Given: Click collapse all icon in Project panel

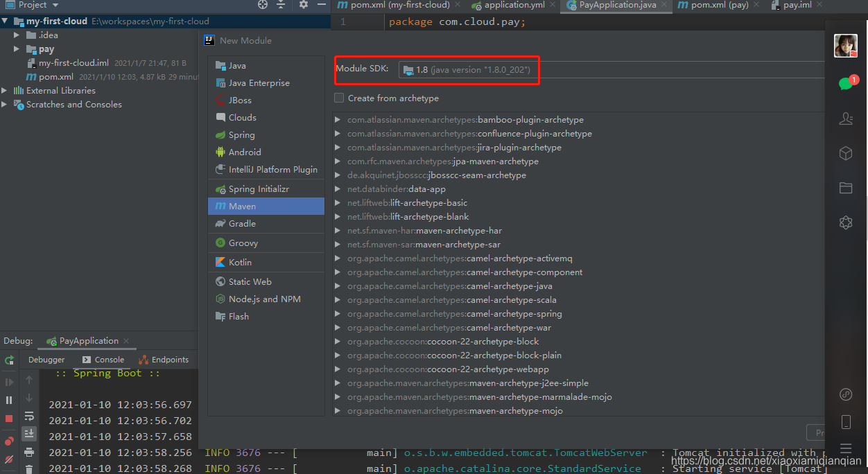Looking at the screenshot, I should pyautogui.click(x=281, y=5).
